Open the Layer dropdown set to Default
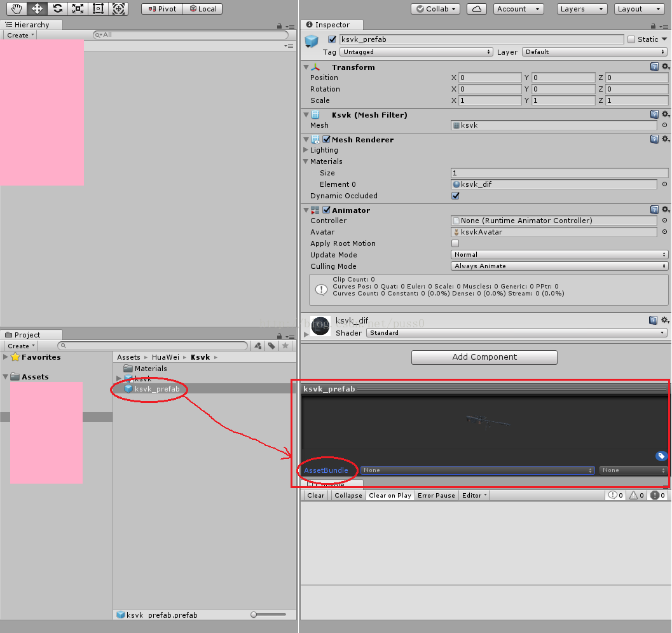 595,52
